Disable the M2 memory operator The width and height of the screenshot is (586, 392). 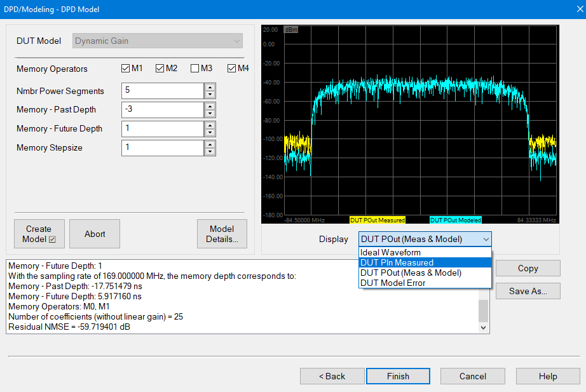coord(160,69)
